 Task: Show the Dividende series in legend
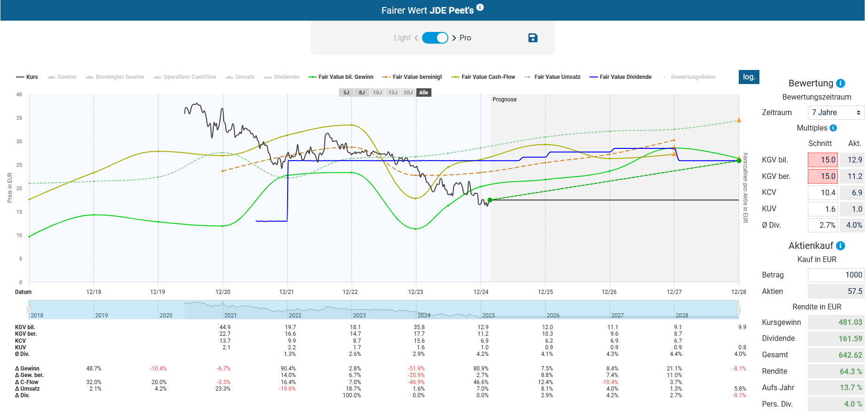point(282,77)
